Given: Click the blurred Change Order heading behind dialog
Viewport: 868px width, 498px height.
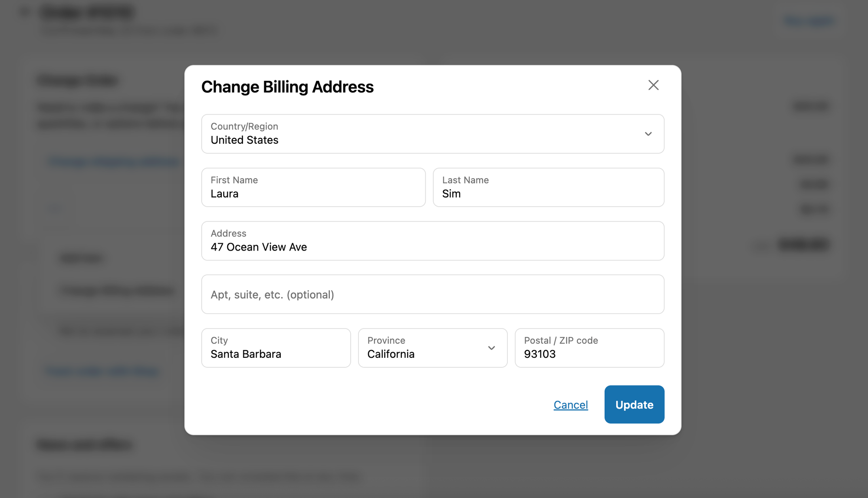Looking at the screenshot, I should pyautogui.click(x=78, y=81).
